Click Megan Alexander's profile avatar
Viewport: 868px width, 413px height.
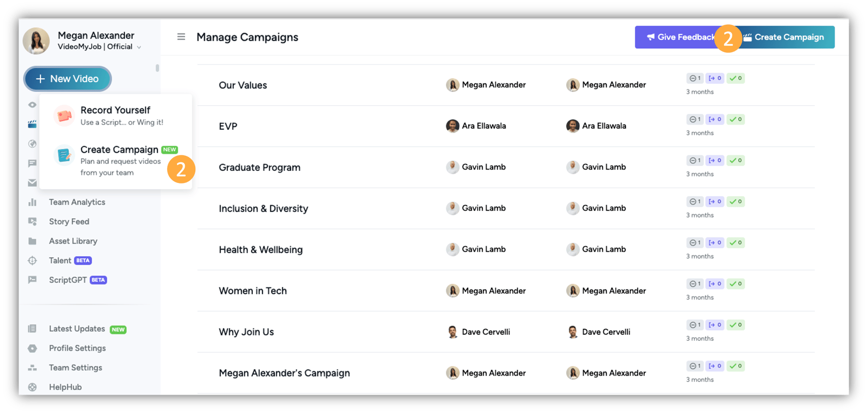(36, 41)
